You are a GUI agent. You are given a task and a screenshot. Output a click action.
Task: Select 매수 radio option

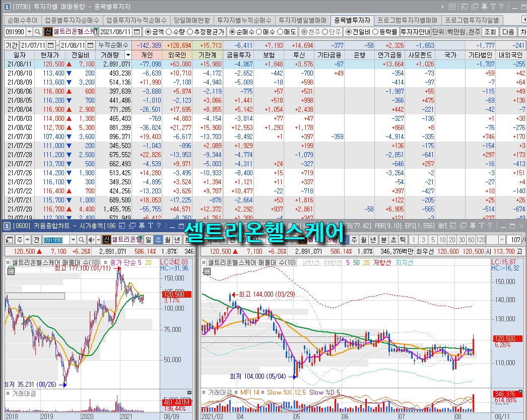pos(259,32)
